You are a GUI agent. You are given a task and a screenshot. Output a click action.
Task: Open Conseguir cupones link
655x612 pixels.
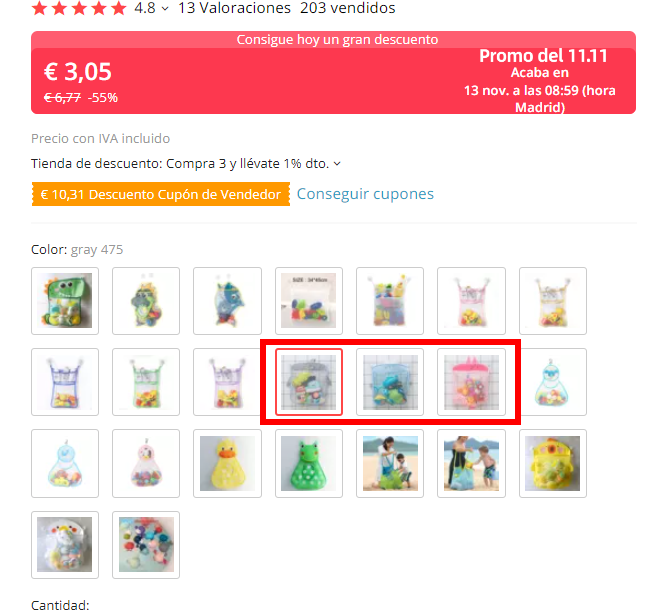[365, 194]
